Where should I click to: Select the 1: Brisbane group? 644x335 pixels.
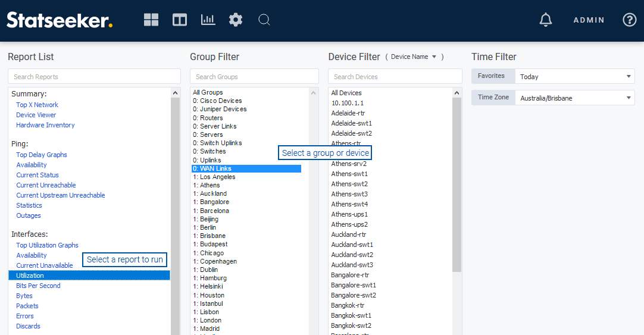click(209, 236)
